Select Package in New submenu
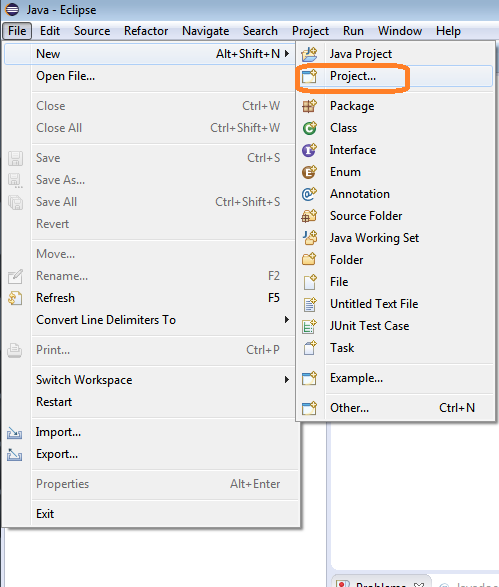Viewport: 499px width, 587px height. pos(395,106)
